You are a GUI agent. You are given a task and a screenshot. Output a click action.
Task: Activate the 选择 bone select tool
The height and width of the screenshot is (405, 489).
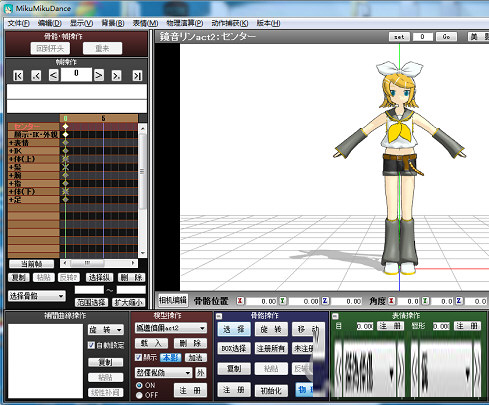[x=234, y=329]
